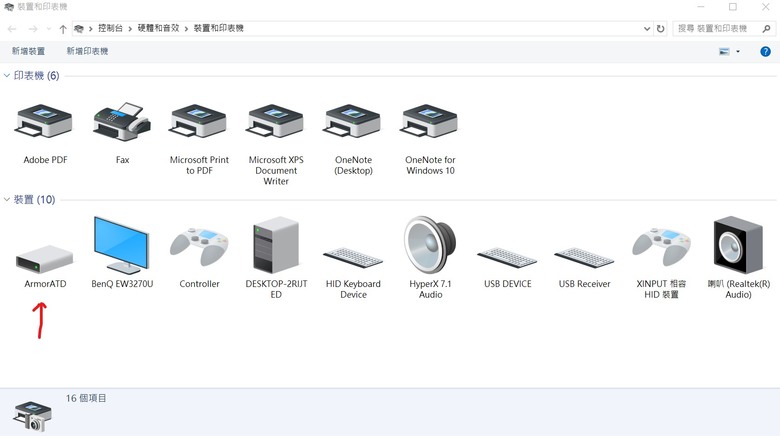
Task: Select Microsoft Print to PDF printer icon
Action: pyautogui.click(x=198, y=121)
